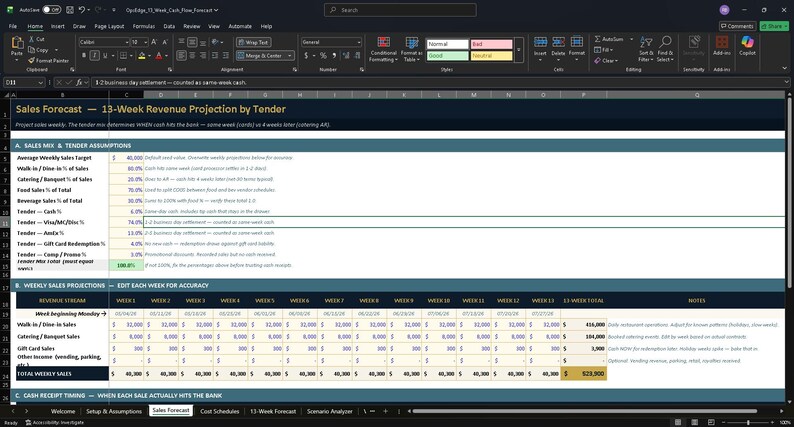Click the Increase Decimal icon
The width and height of the screenshot is (794, 427).
tap(346, 56)
